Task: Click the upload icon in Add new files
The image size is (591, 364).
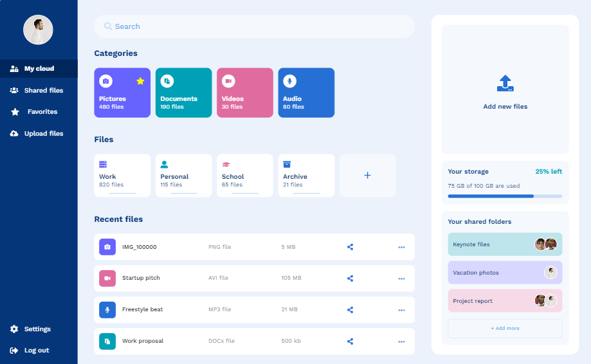Action: [x=505, y=83]
